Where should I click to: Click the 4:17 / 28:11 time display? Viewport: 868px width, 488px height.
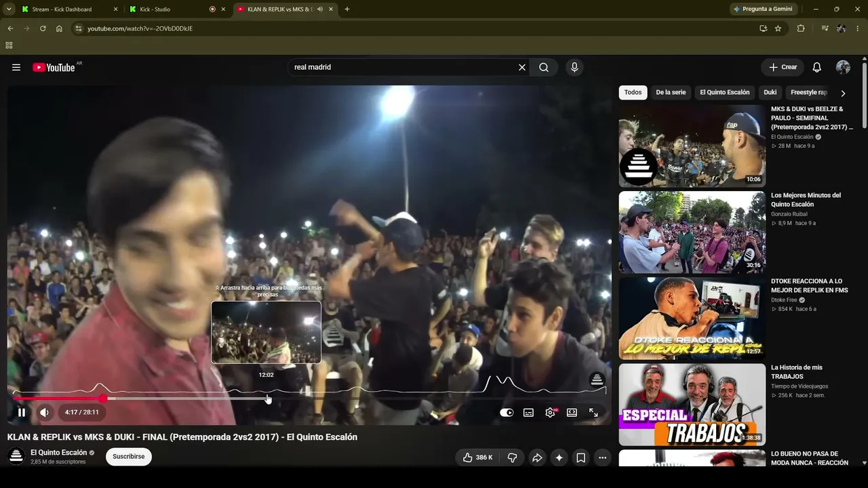[x=82, y=412]
